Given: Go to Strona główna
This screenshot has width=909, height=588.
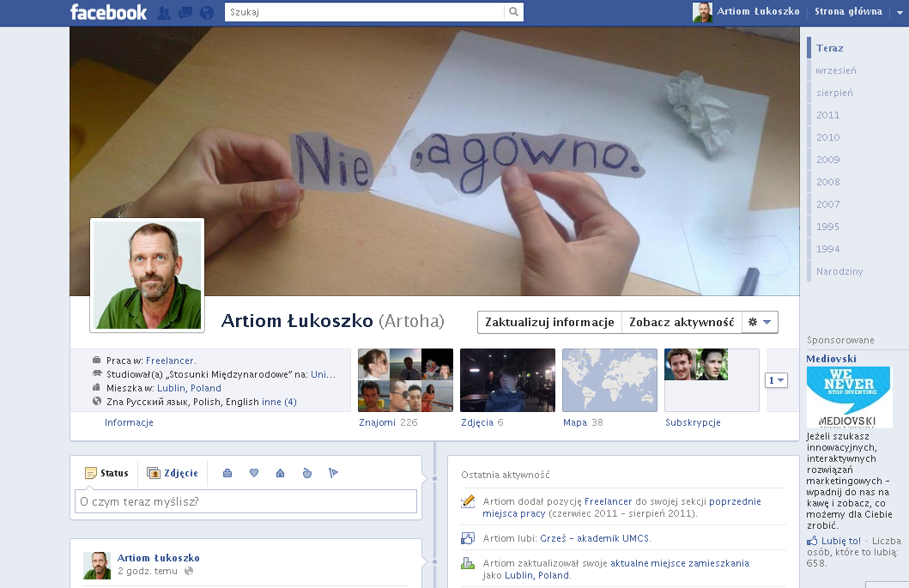Looking at the screenshot, I should (x=848, y=11).
